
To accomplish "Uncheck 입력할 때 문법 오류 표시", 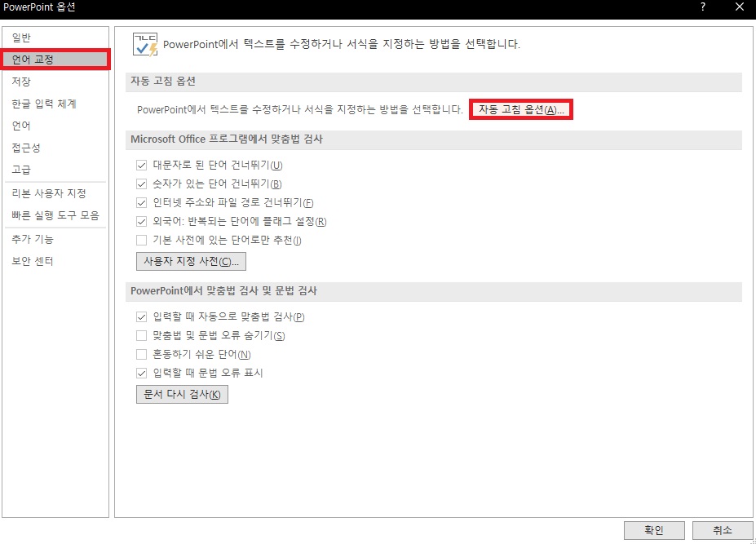I will (141, 373).
